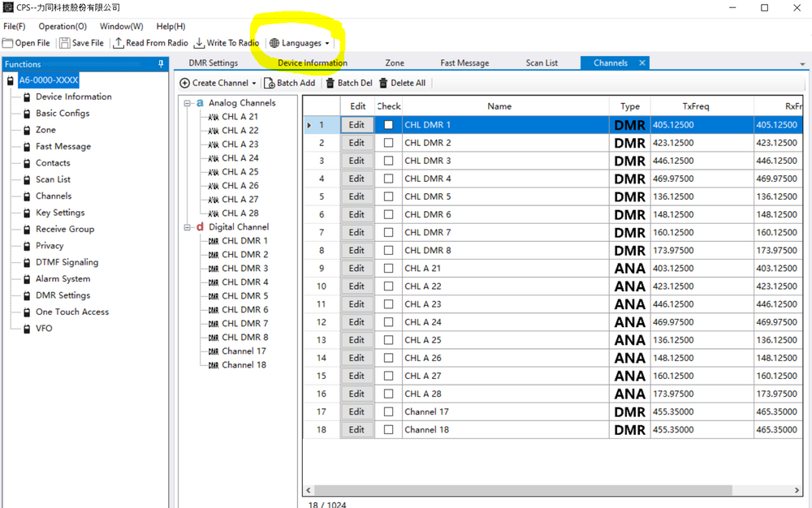Open the Create Channel dropdown arrow
The image size is (812, 508).
point(256,82)
